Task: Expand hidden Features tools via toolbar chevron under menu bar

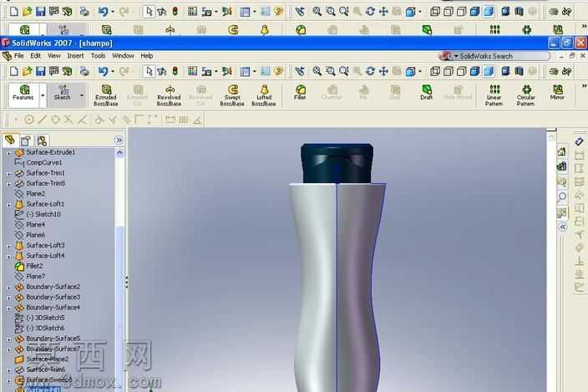Action: point(584,86)
